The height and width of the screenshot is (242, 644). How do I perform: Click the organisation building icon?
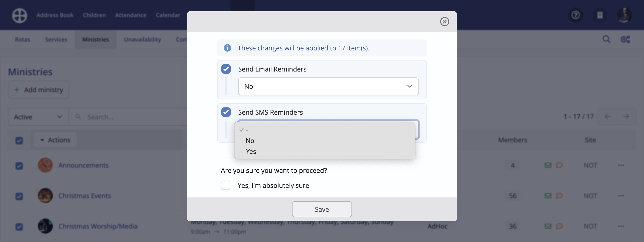(x=600, y=15)
